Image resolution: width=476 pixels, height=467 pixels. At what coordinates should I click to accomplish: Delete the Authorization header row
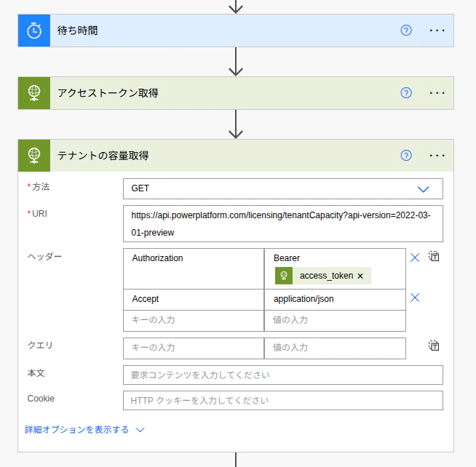tap(415, 258)
